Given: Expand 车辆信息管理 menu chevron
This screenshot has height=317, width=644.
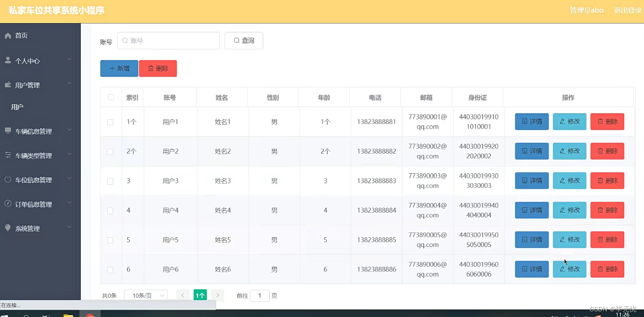Looking at the screenshot, I should pos(70,130).
